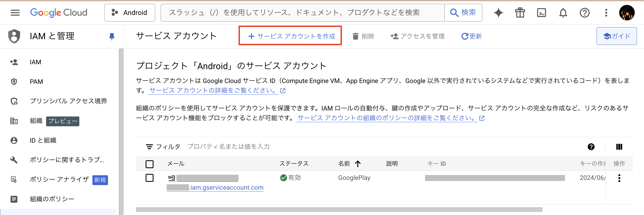Click the sidebar vertical scrollbar
The image size is (644, 215).
(121, 132)
